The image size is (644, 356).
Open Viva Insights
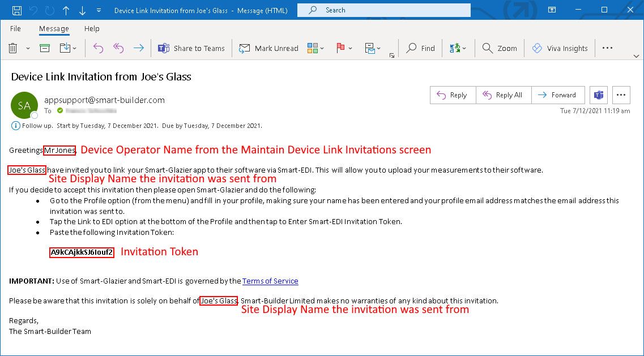[x=560, y=48]
